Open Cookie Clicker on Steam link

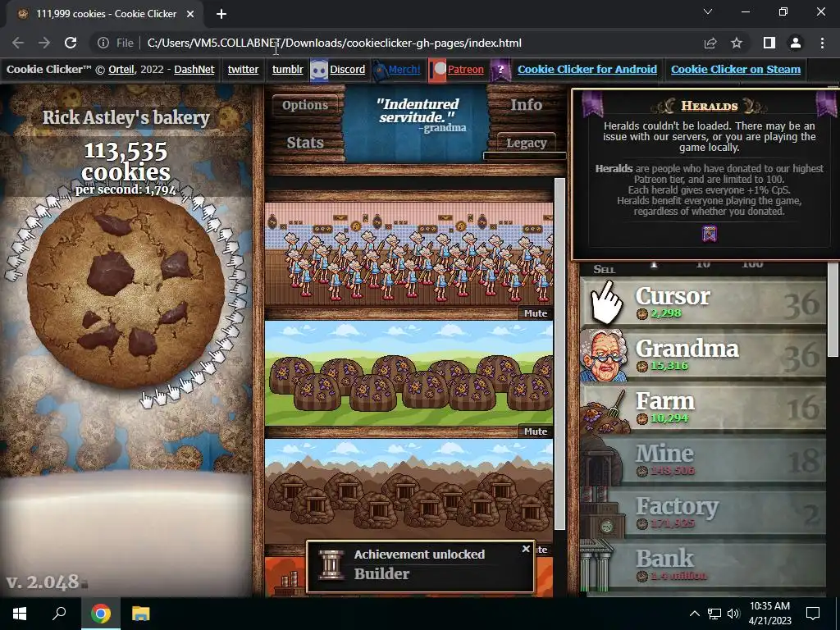coord(736,69)
